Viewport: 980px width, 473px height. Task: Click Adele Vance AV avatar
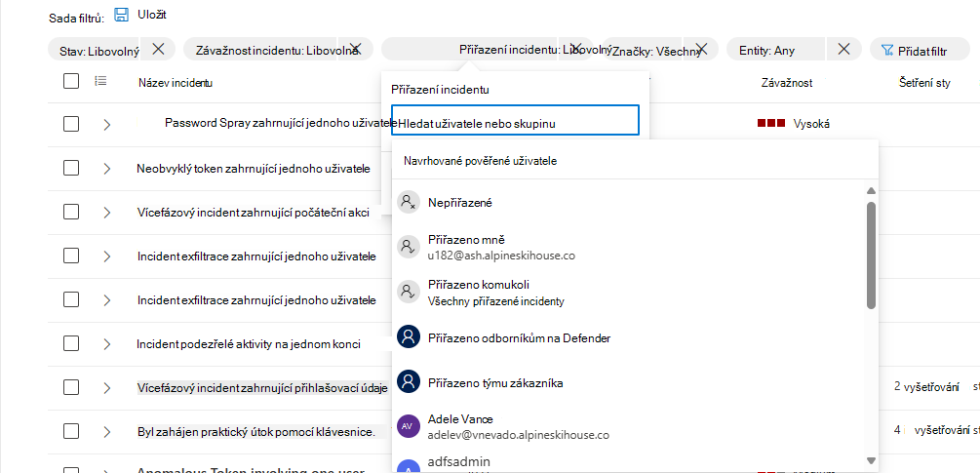pyautogui.click(x=407, y=426)
